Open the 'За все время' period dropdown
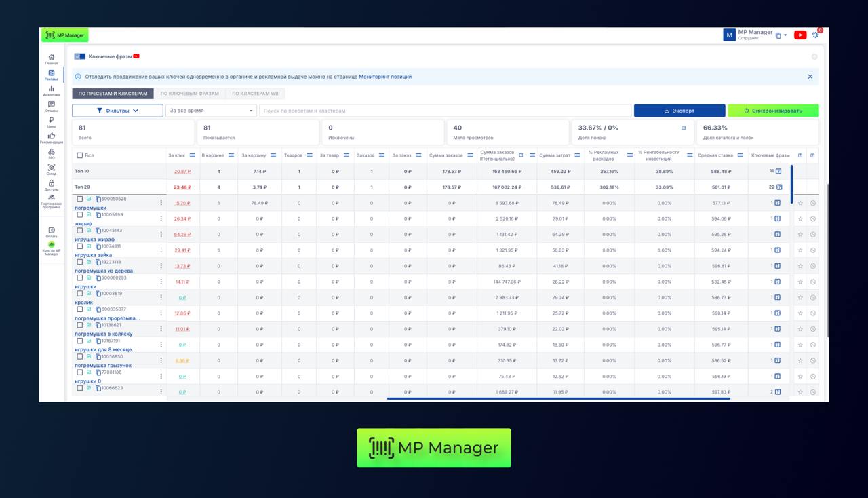This screenshot has height=498, width=868. pos(211,111)
